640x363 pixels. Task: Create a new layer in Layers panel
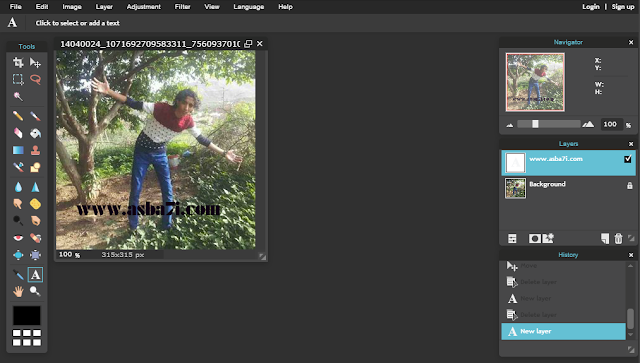[x=605, y=238]
